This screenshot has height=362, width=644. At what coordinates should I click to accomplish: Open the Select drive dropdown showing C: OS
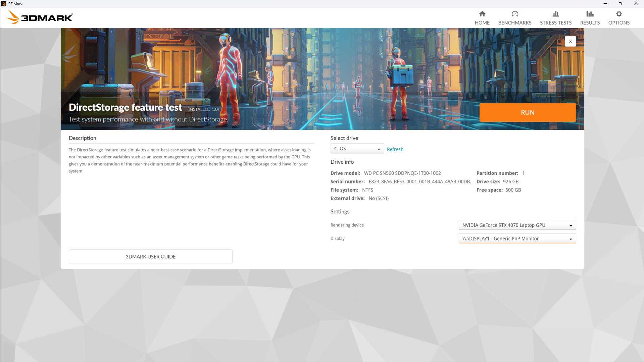pyautogui.click(x=357, y=148)
